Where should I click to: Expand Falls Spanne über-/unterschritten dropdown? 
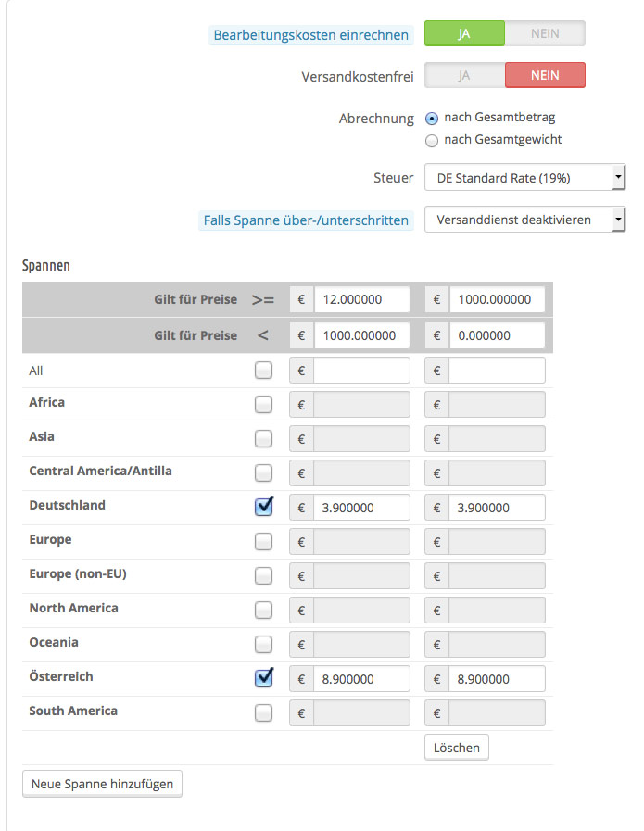pos(524,220)
